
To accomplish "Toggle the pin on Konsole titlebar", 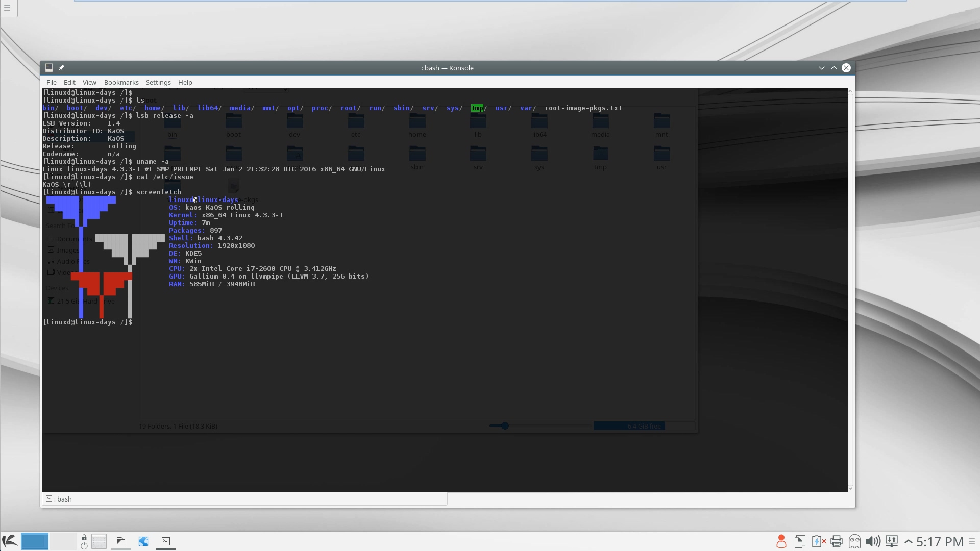I will coord(61,68).
